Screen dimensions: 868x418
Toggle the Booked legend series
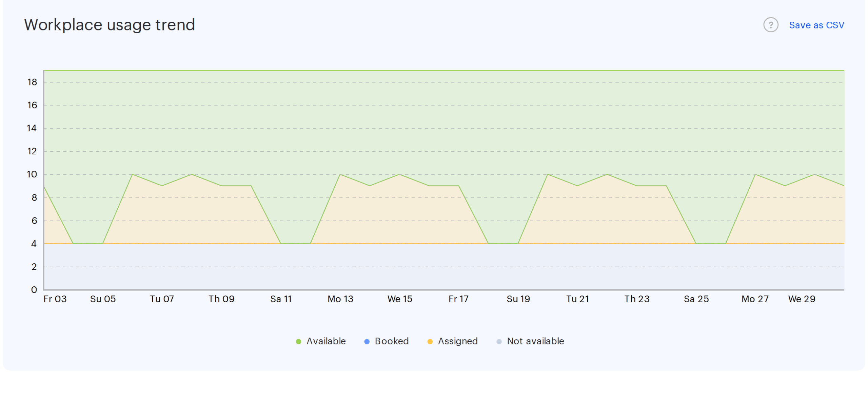(386, 341)
